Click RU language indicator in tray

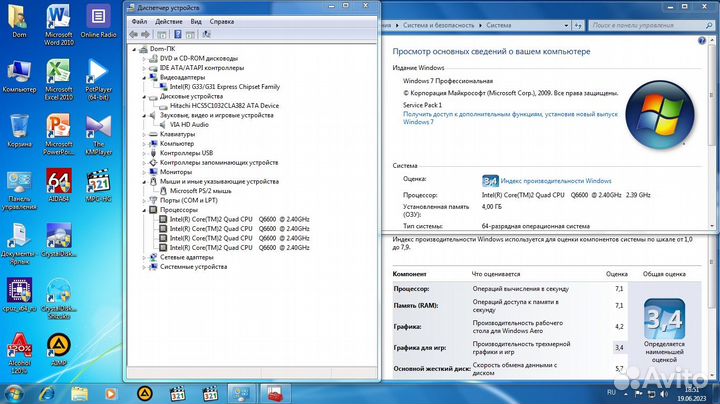point(611,393)
